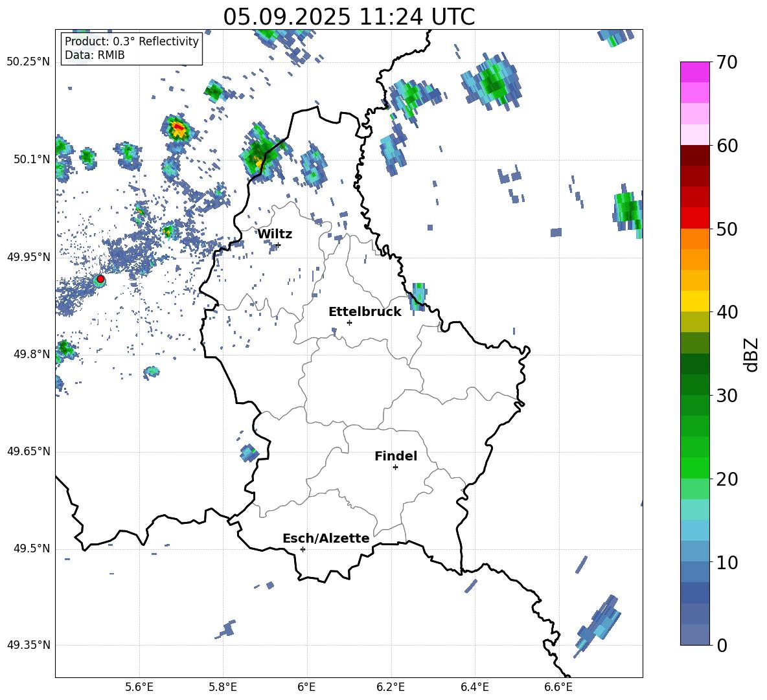Click the 50.1°N latitude tick label
This screenshot has height=700, width=767.
point(31,159)
